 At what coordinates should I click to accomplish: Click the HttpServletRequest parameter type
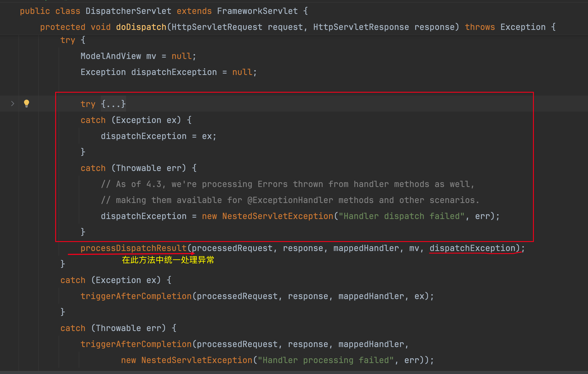coord(217,27)
